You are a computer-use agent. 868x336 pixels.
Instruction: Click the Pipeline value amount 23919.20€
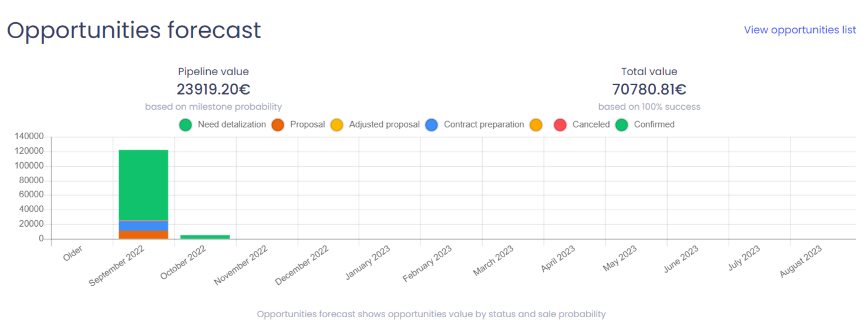point(213,89)
